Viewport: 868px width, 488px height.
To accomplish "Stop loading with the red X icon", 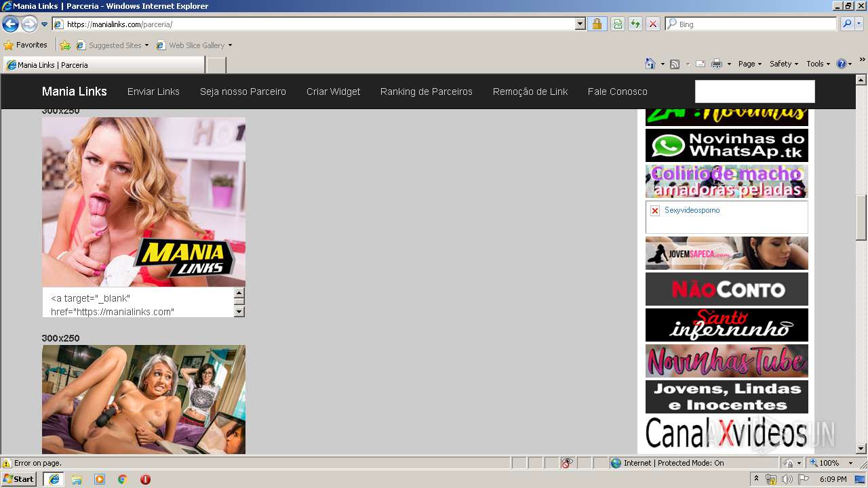I will click(x=653, y=24).
